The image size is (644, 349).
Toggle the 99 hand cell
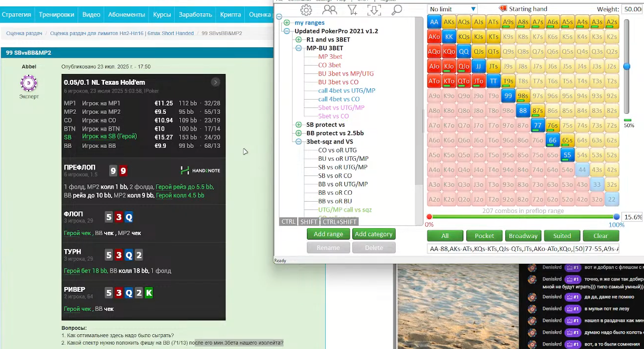point(508,96)
